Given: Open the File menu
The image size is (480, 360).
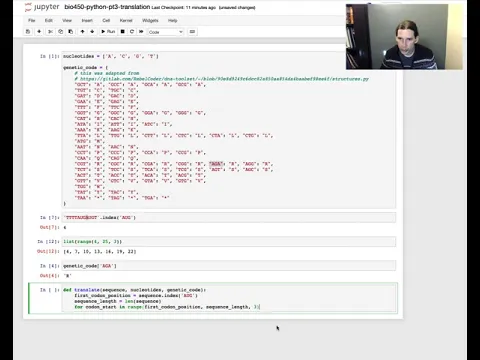Looking at the screenshot, I should [x=32, y=20].
